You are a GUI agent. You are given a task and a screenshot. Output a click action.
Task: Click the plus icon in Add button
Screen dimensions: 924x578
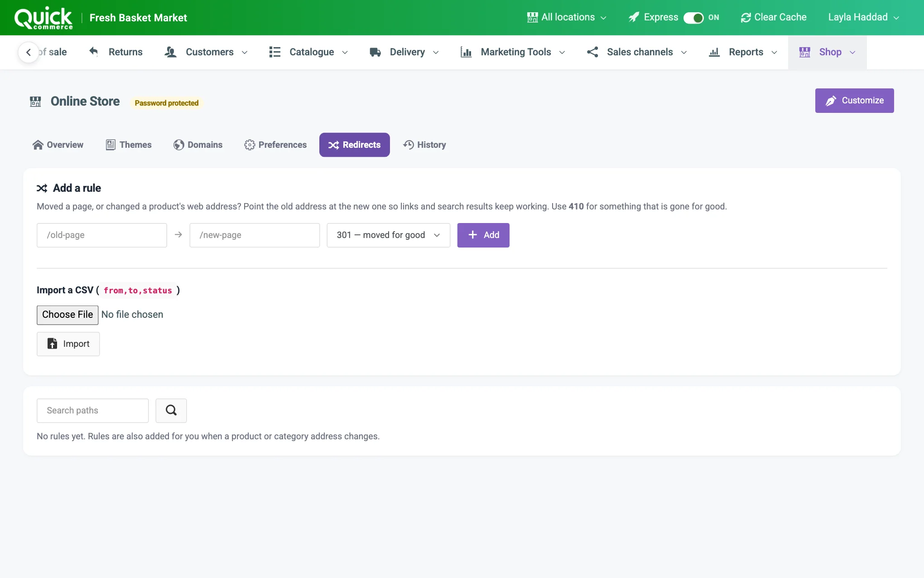[473, 235]
